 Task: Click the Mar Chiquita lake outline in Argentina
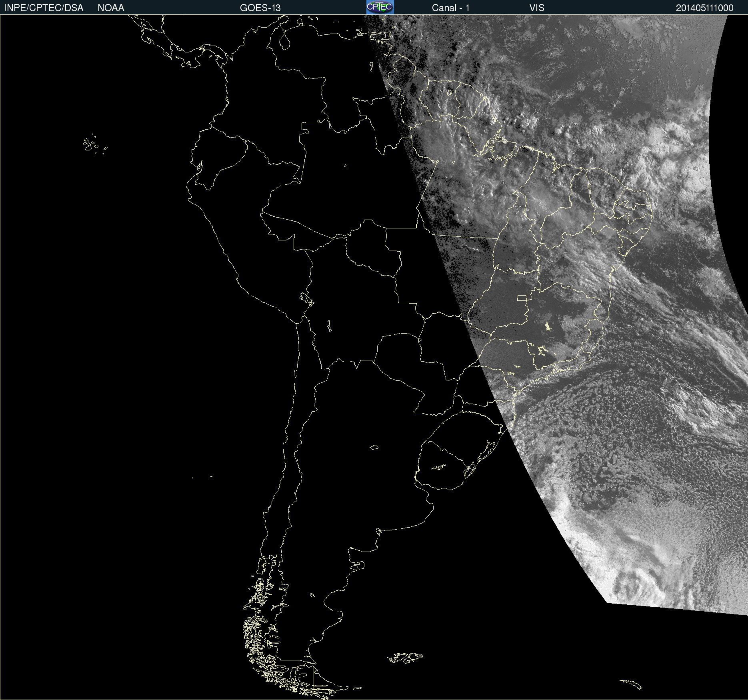(374, 447)
